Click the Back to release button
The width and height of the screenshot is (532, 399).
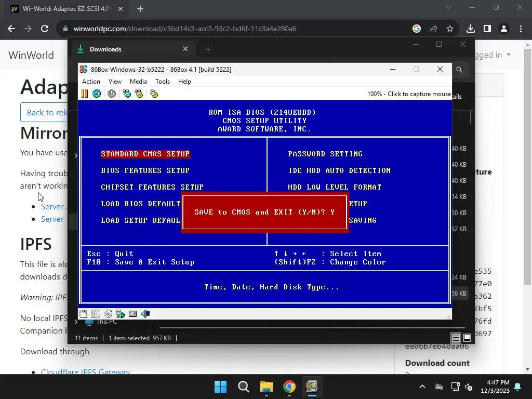[x=44, y=112]
